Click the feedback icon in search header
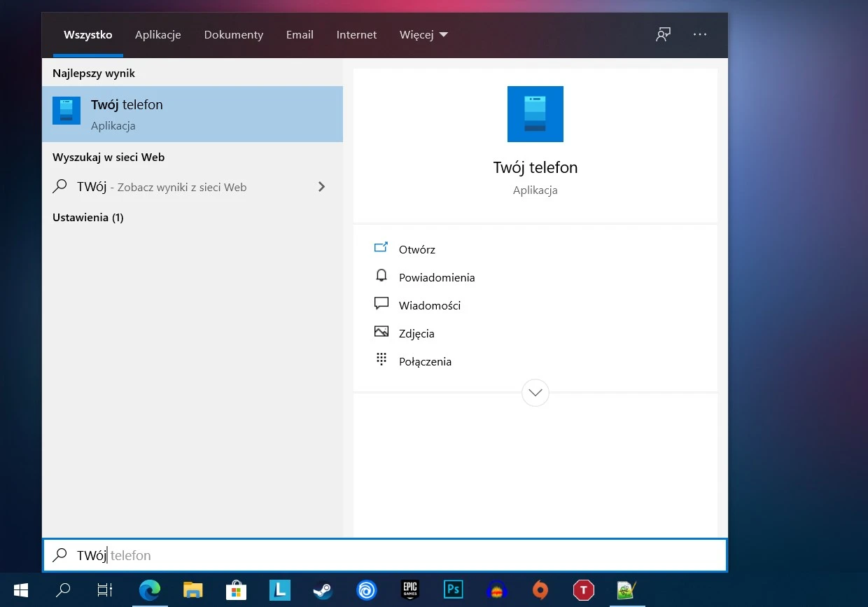The height and width of the screenshot is (607, 868). click(663, 34)
